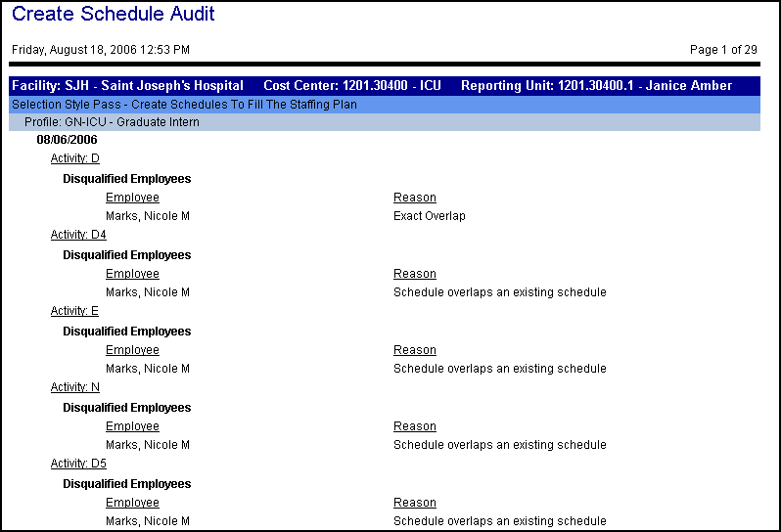Select the Facility: SJH - Saint Joseph's Hospital header
Image resolution: width=781 pixels, height=532 pixels.
pos(127,86)
